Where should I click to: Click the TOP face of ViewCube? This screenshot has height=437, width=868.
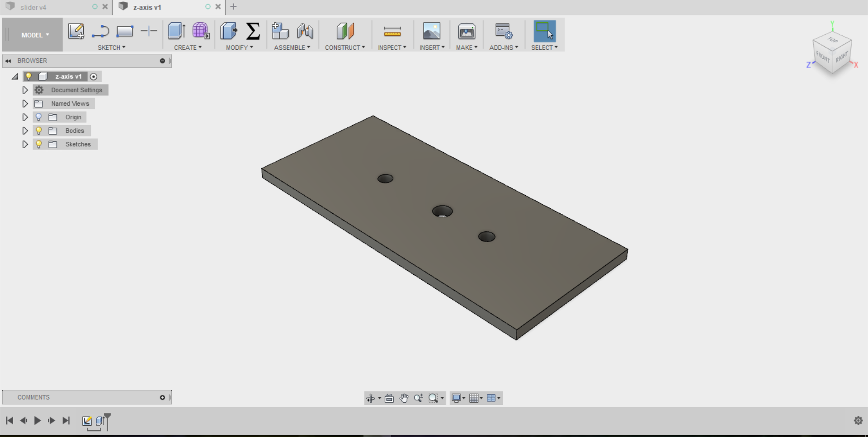(x=833, y=40)
